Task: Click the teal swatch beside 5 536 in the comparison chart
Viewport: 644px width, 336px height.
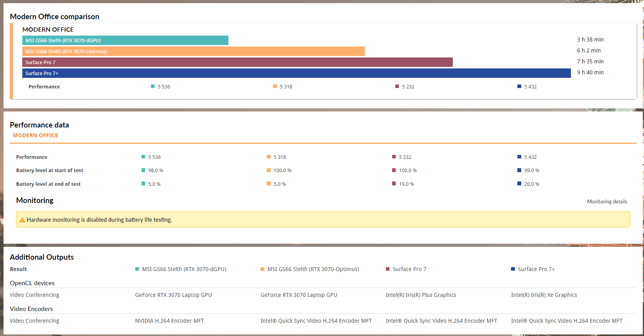Action: click(153, 86)
